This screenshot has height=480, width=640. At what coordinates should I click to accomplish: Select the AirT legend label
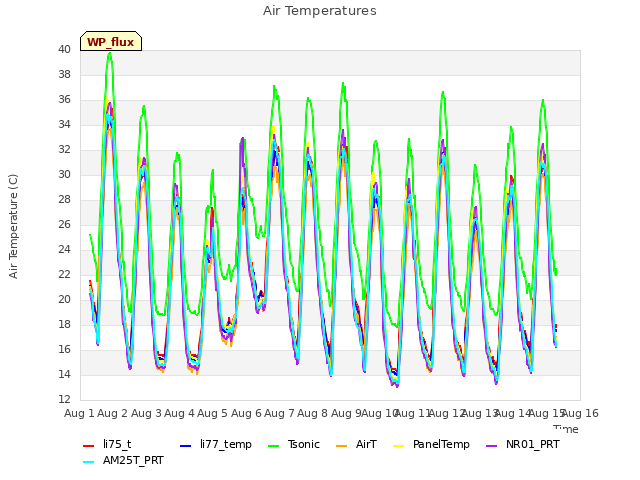366,444
